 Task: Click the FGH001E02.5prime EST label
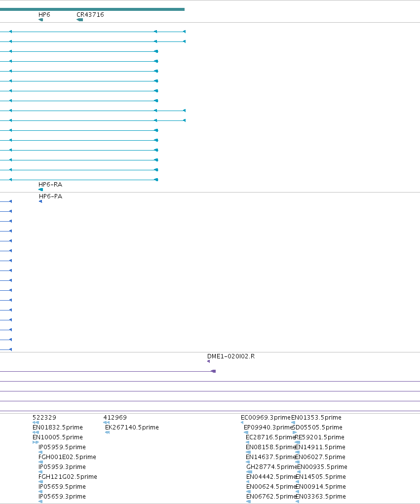[67, 457]
